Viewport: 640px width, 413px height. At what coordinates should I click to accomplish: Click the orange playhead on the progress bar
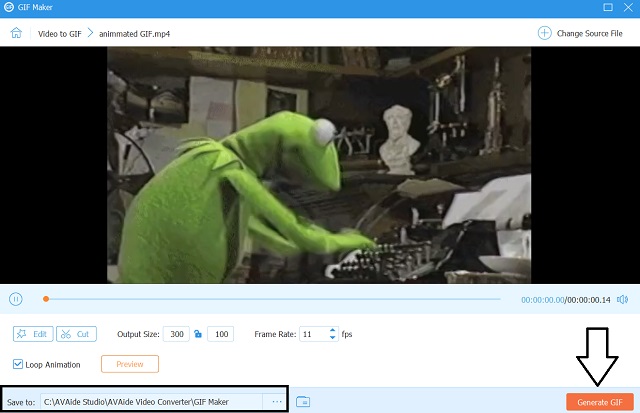46,299
